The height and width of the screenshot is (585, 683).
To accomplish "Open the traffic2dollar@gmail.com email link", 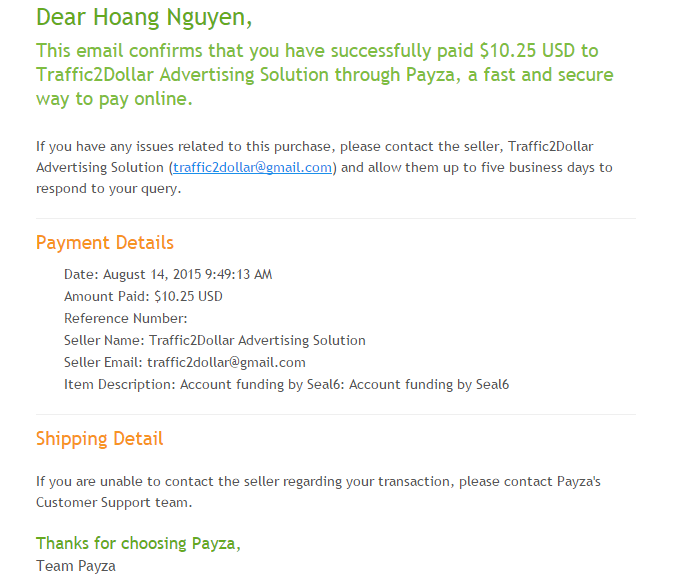I will point(252,168).
